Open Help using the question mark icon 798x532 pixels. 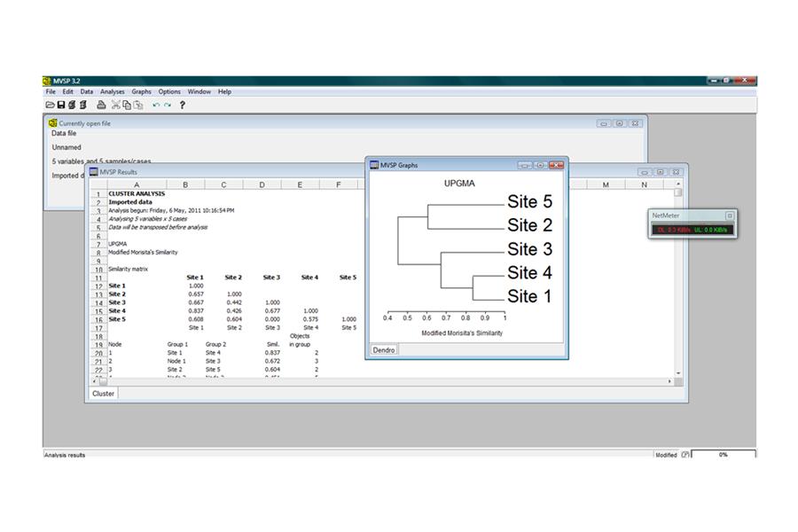coord(181,104)
